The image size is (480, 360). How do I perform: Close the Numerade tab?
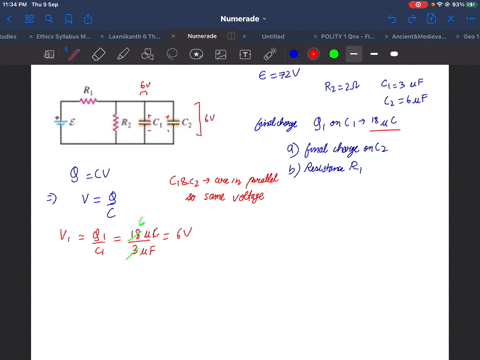(x=173, y=36)
